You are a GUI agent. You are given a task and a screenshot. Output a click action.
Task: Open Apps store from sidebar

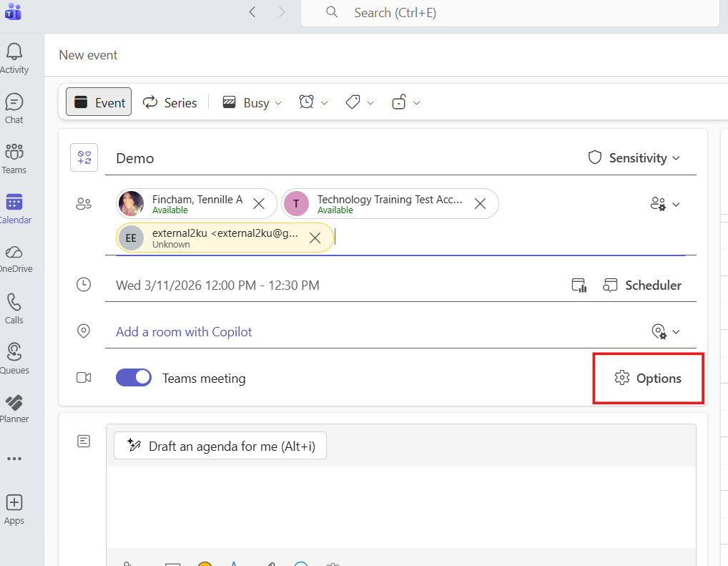14,509
